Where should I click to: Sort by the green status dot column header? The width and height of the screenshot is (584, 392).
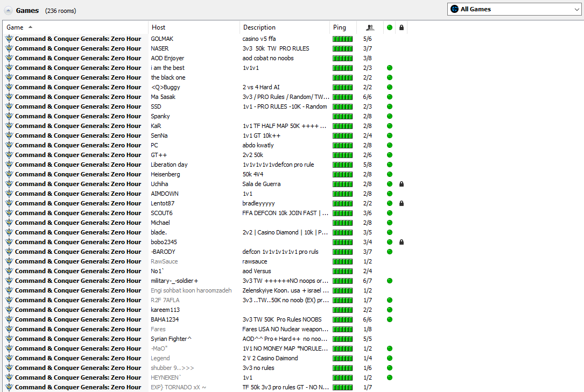pyautogui.click(x=390, y=27)
